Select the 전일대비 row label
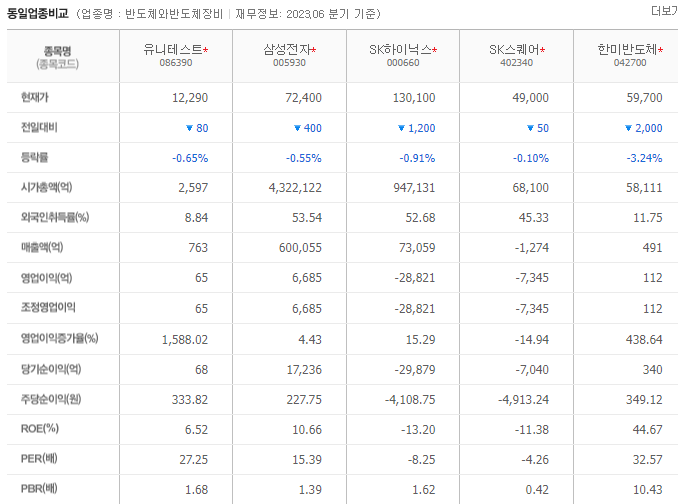The width and height of the screenshot is (678, 504). pyautogui.click(x=39, y=128)
